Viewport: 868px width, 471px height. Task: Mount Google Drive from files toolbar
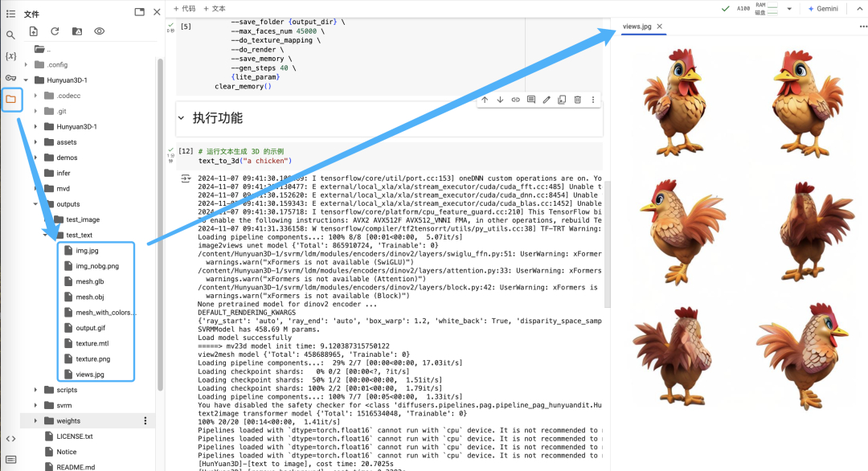77,31
